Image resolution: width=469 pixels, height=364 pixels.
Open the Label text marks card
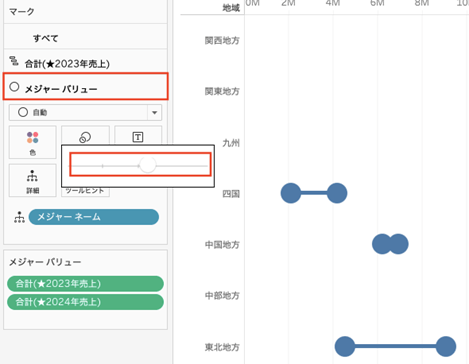(x=138, y=137)
